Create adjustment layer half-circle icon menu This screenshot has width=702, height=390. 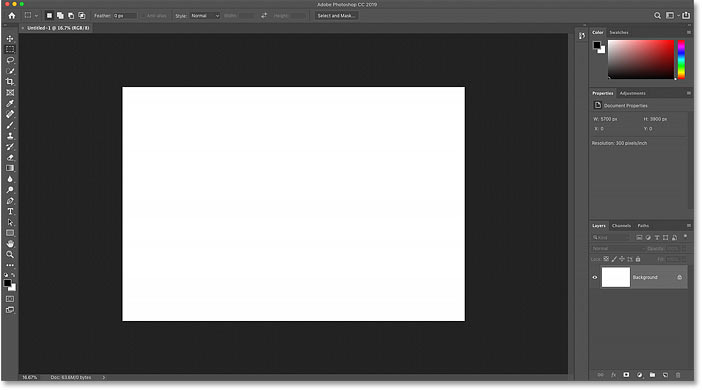[x=639, y=375]
